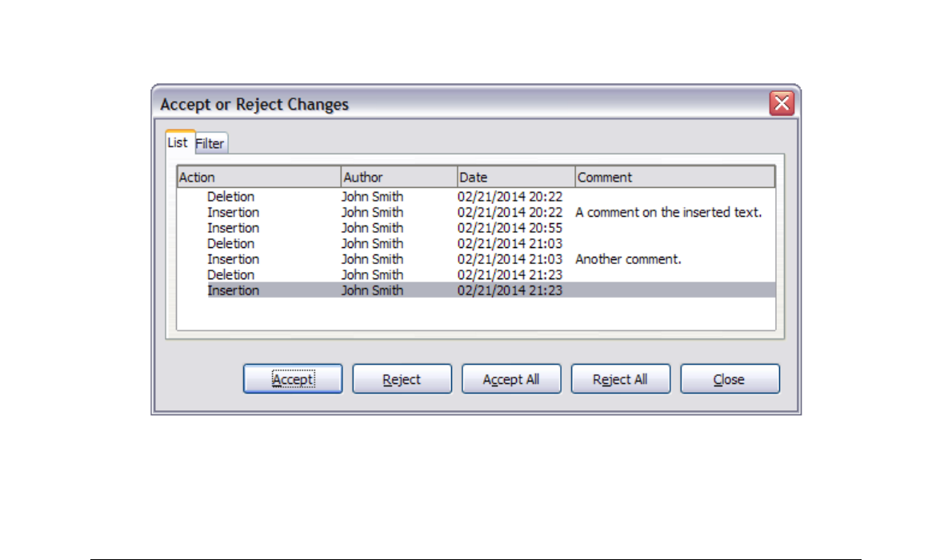
Task: Click the Reject button
Action: click(x=402, y=379)
